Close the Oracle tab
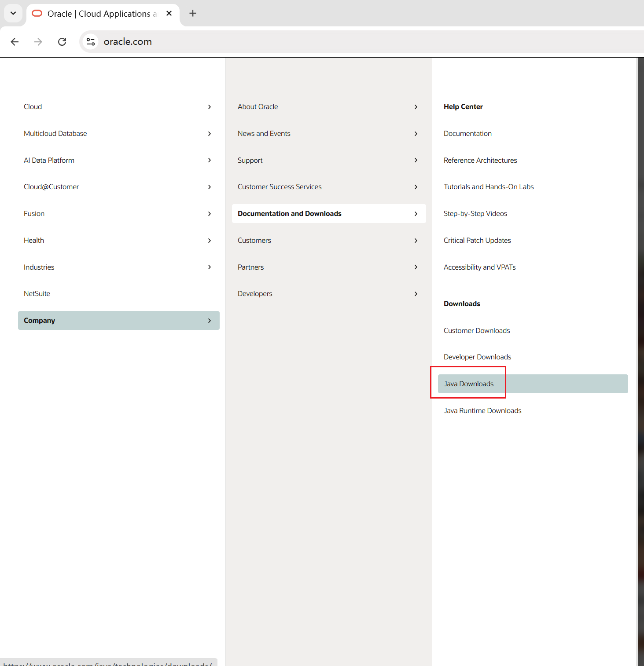This screenshot has height=666, width=644. [x=169, y=13]
